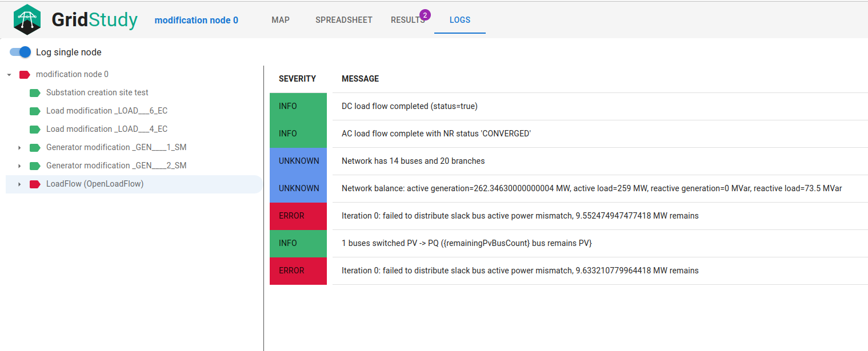Click the green tag icon beside Load modification _LOAD___6_EC

[35, 111]
